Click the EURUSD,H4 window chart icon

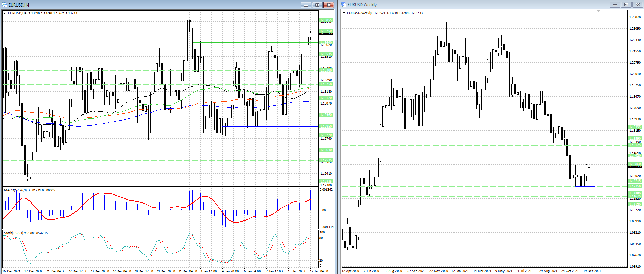coord(5,5)
